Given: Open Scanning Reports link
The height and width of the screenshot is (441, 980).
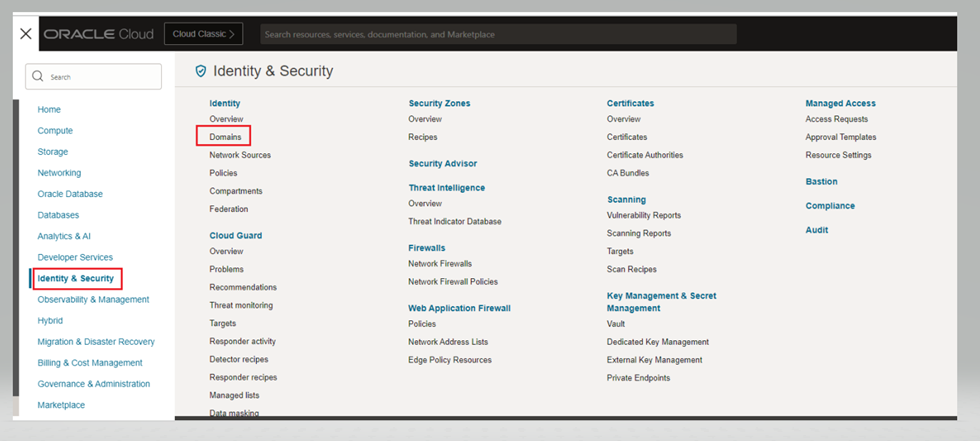Looking at the screenshot, I should (x=639, y=234).
